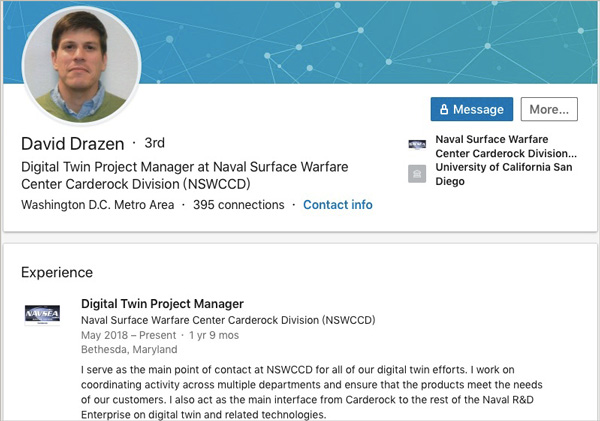Viewport: 600px width, 421px height.
Task: Click the University building icon
Action: pos(417,174)
